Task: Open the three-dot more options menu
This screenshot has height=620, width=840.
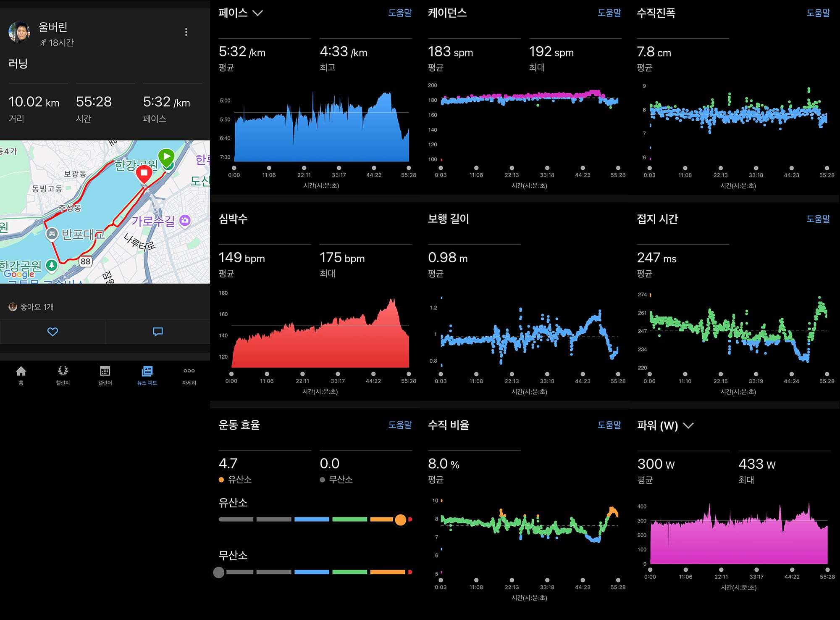Action: [186, 32]
